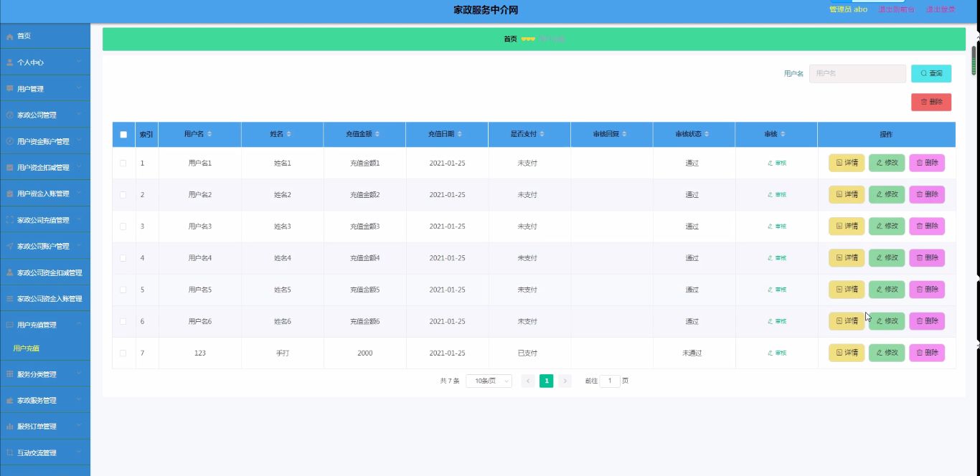The height and width of the screenshot is (476, 980).
Task: Collapse 用户充值管理 menu chevron
Action: coord(79,324)
